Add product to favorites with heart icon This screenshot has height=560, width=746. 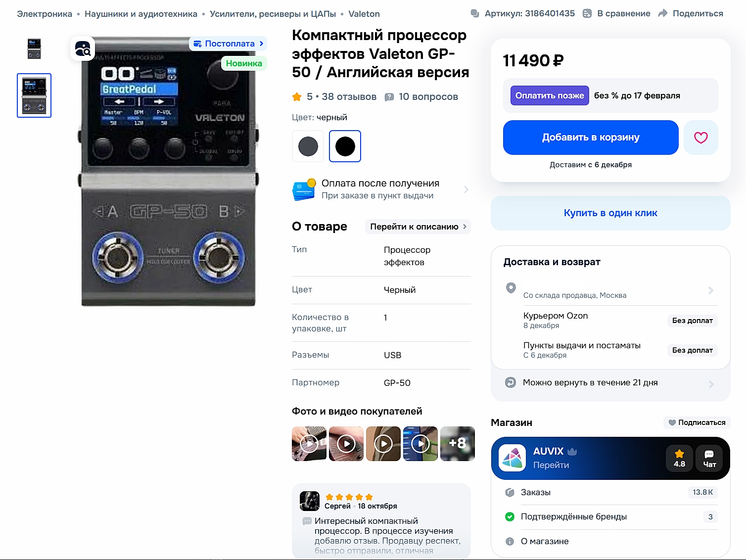tap(700, 138)
